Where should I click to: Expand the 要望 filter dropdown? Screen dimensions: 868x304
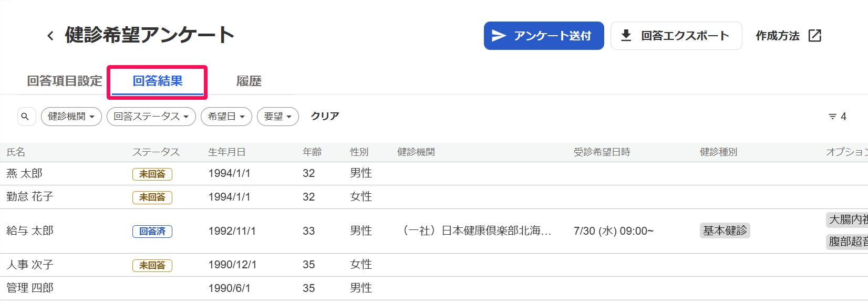point(278,117)
